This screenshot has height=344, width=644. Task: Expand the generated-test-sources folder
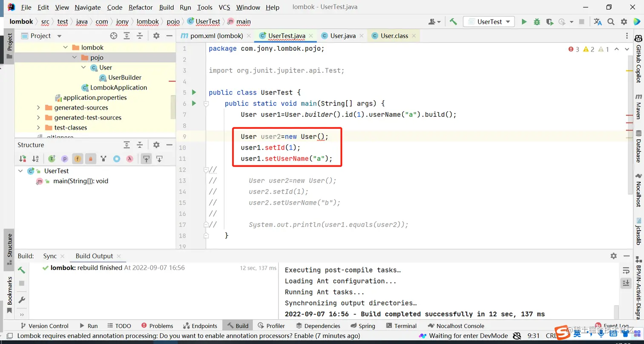click(x=39, y=118)
